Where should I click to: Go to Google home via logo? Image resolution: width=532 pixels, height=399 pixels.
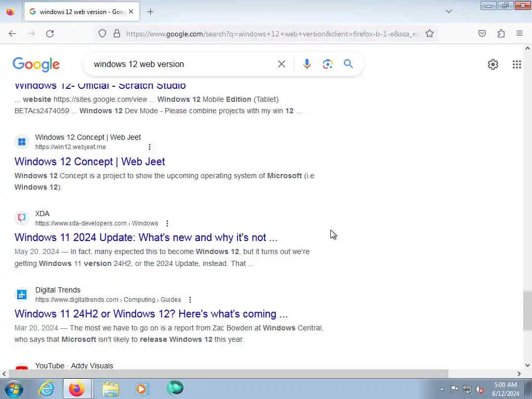(x=36, y=64)
